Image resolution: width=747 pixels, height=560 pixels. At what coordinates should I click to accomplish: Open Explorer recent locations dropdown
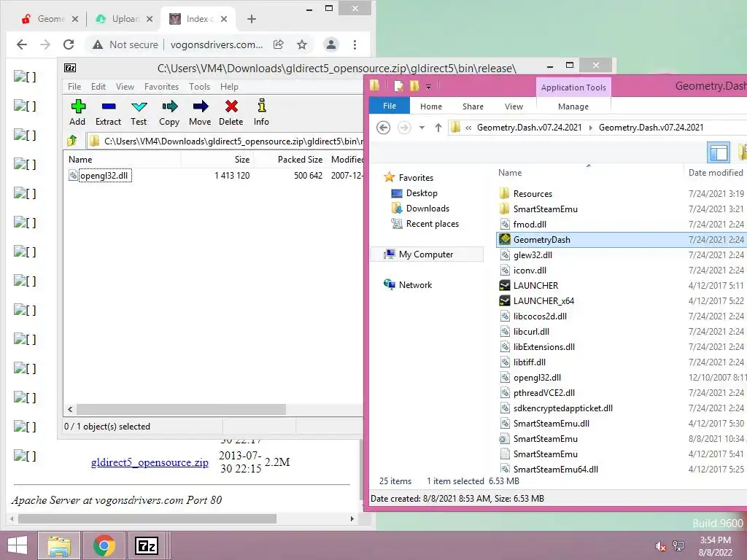pyautogui.click(x=422, y=128)
